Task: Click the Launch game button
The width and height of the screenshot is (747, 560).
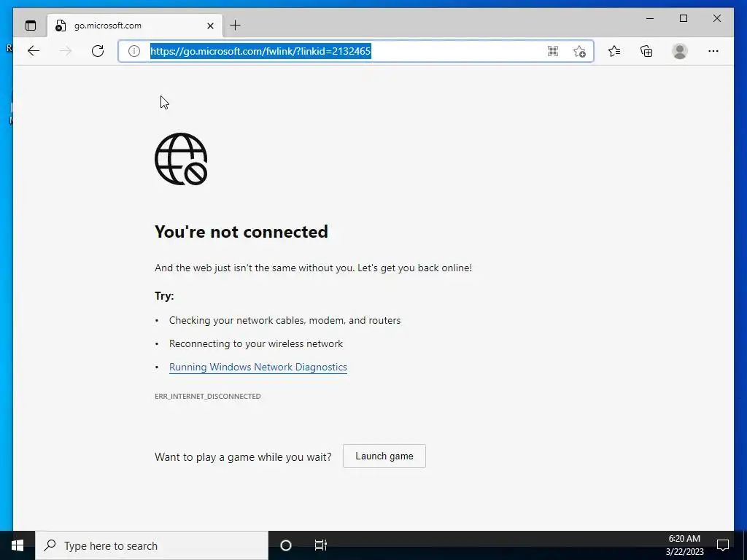Action: [x=384, y=456]
